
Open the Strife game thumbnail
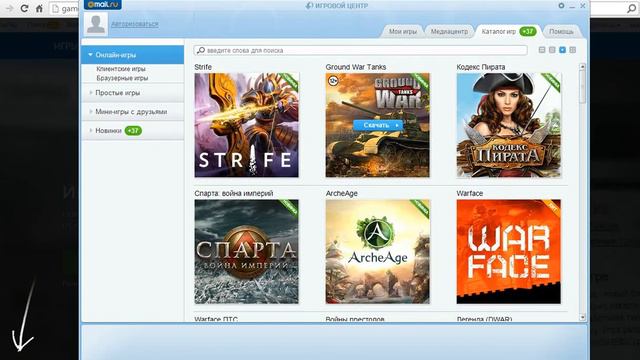click(247, 125)
